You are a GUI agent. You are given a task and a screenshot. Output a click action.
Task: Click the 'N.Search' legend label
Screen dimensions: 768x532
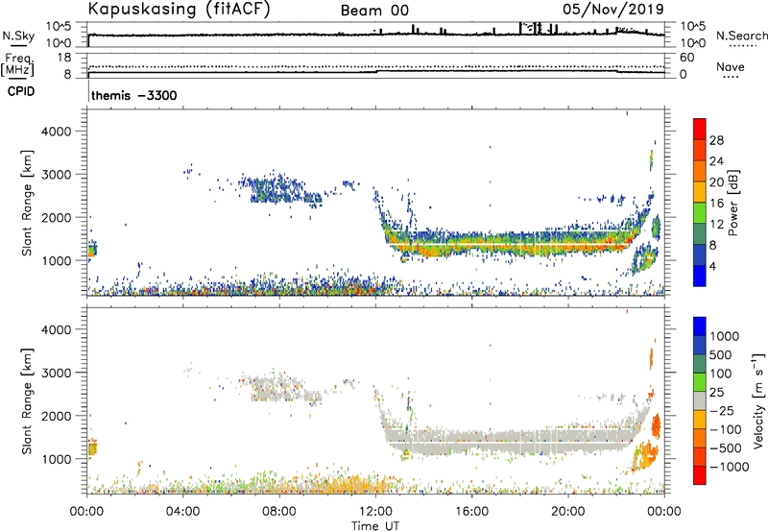click(x=741, y=36)
